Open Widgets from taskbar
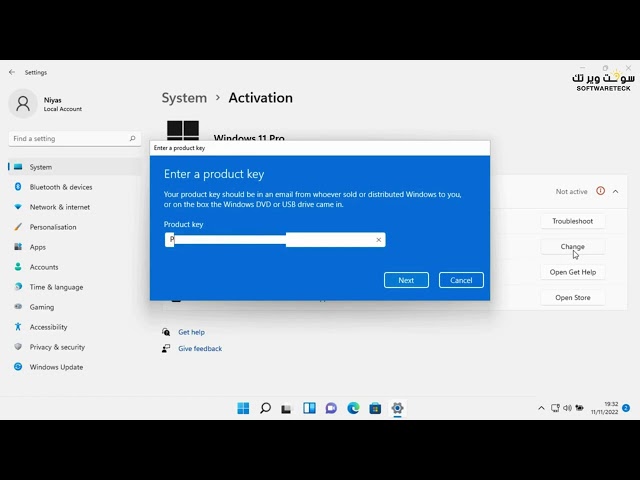 (309, 408)
